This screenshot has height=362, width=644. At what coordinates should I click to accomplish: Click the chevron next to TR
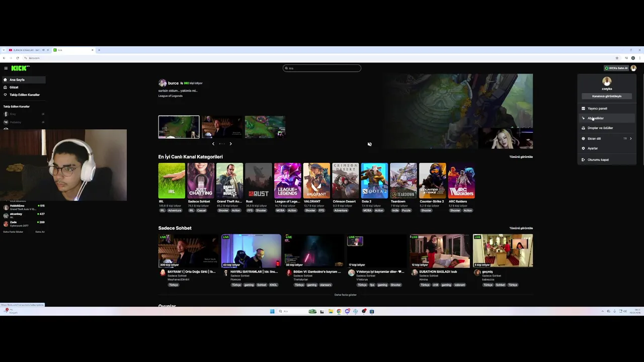click(x=630, y=138)
